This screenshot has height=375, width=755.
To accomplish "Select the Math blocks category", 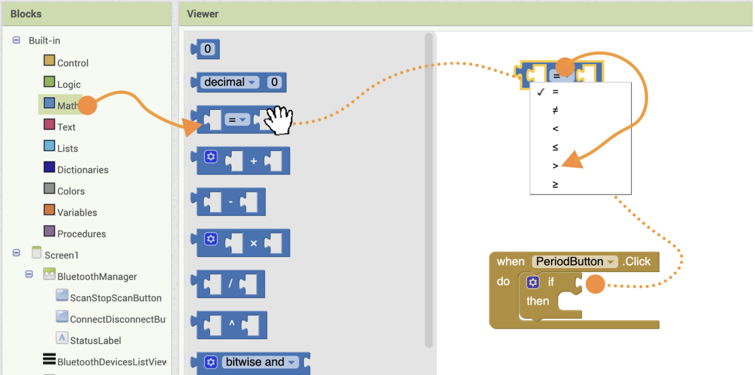I will click(x=61, y=104).
